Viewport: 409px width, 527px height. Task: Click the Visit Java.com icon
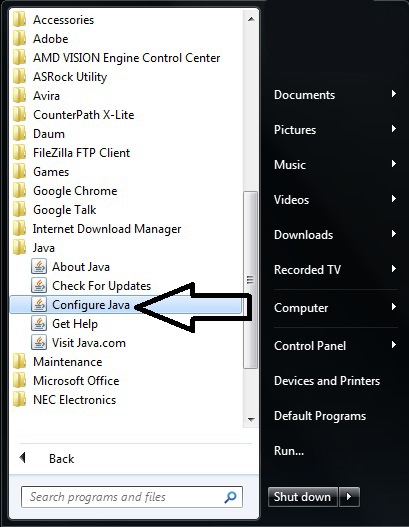pos(39,343)
